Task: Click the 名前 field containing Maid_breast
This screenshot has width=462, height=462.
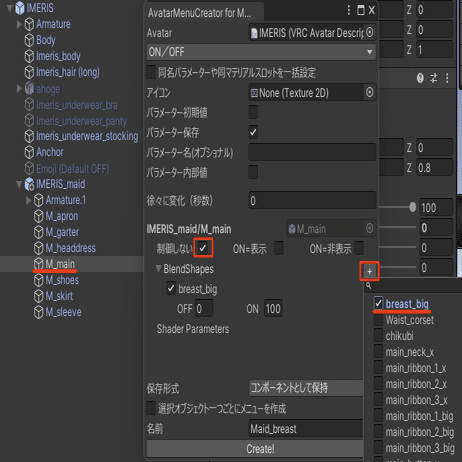Action: 306,429
